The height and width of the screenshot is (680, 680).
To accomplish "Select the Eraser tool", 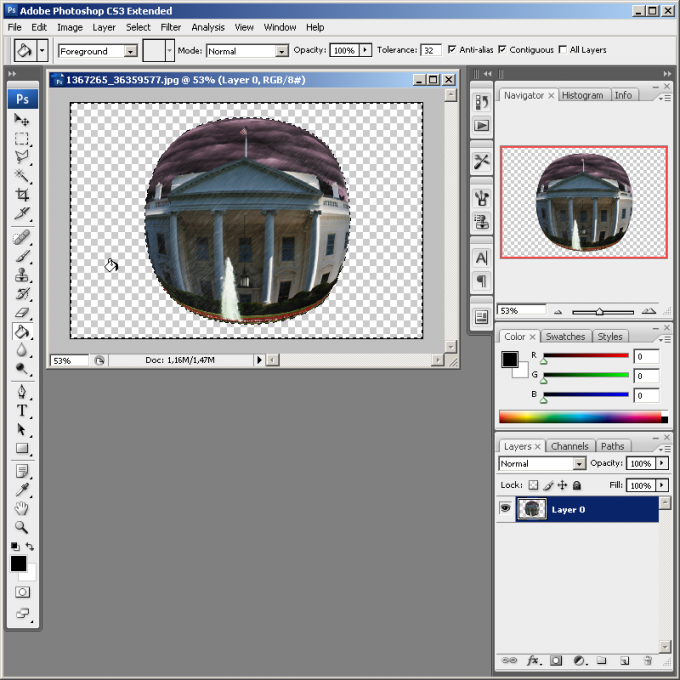I will tap(21, 313).
